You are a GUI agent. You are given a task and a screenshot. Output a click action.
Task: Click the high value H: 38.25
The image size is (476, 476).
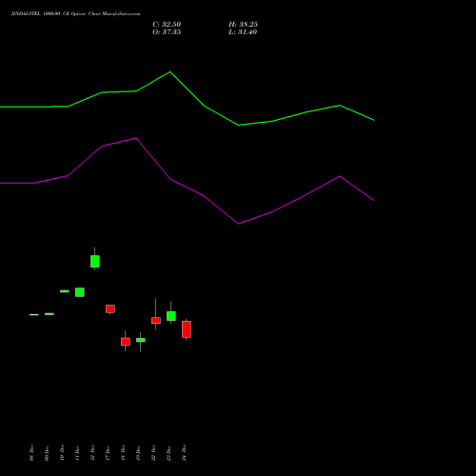pos(243,25)
